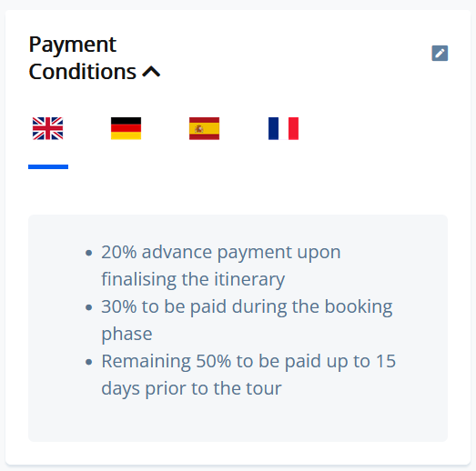Viewport: 476px width, 471px height.
Task: Click the first bullet point dot
Action: [x=88, y=253]
